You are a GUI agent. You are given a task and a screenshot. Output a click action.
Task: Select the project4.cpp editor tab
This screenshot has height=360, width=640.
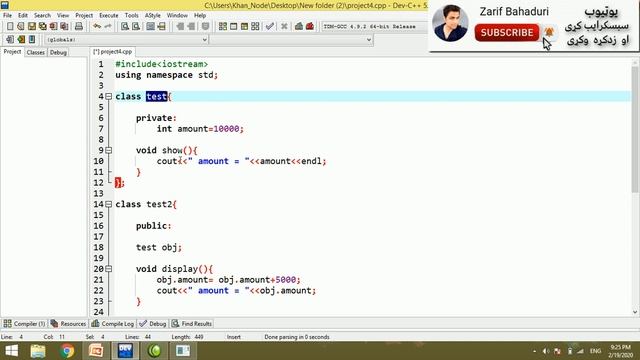pyautogui.click(x=113, y=52)
